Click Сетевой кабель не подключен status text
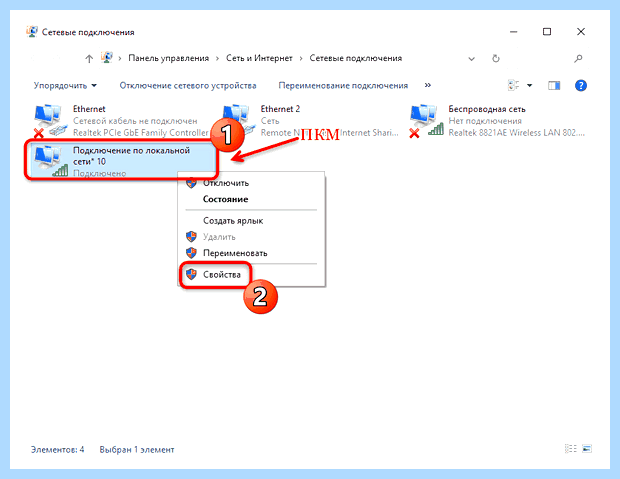 (135, 121)
